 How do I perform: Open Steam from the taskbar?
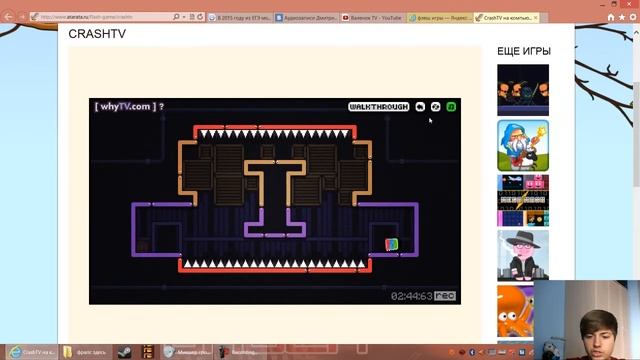[124, 352]
